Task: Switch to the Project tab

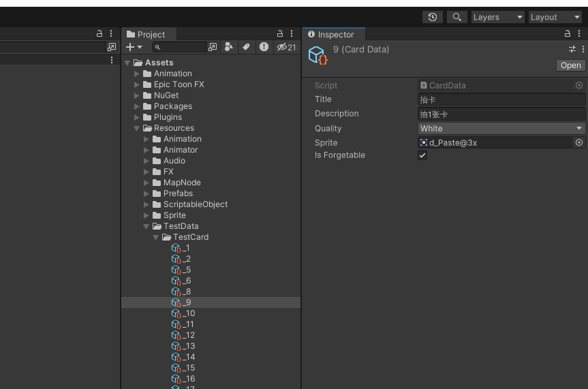Action: coord(146,34)
